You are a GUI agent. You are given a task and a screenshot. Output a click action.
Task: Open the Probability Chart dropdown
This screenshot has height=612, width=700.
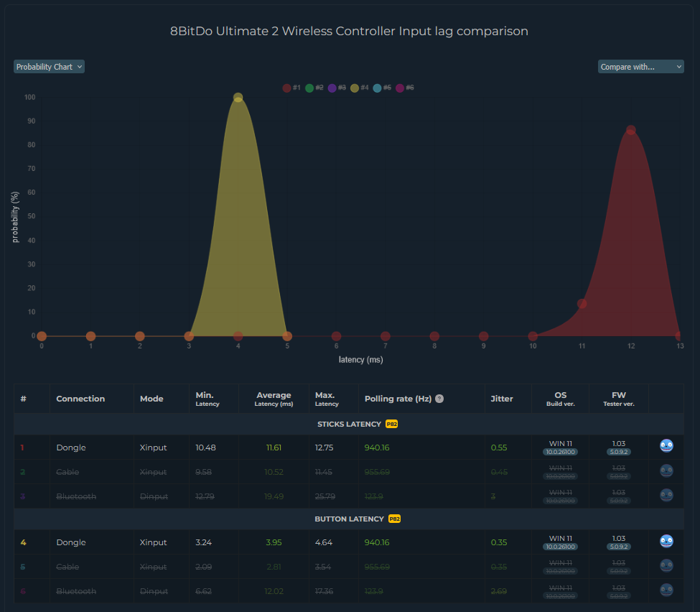(49, 67)
